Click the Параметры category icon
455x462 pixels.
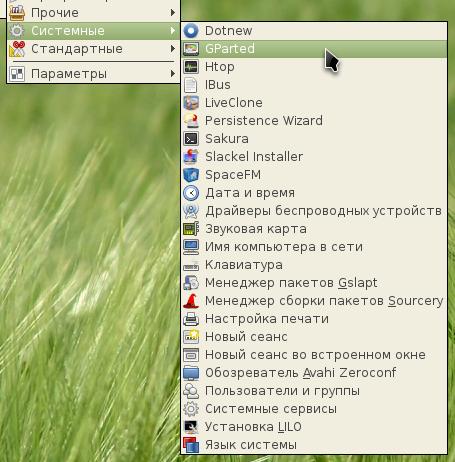(17, 74)
